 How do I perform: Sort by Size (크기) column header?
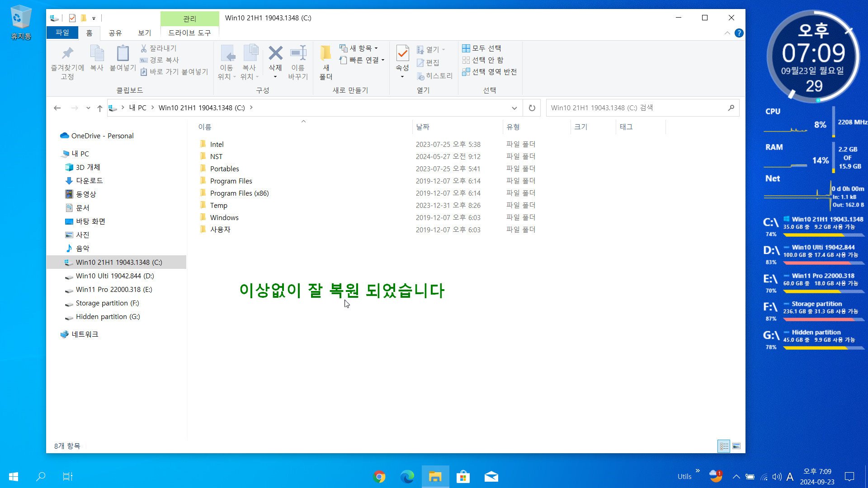[x=593, y=127]
